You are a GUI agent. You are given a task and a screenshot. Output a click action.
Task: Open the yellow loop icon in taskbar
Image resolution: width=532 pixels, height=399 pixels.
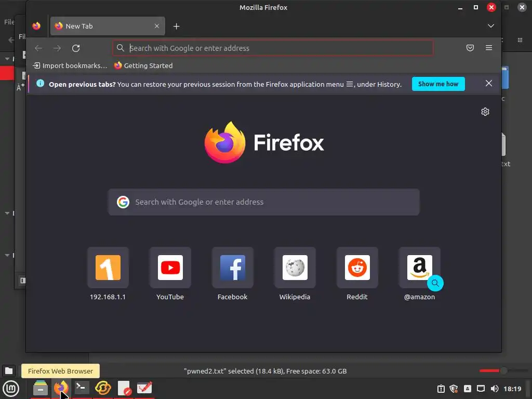coord(103,388)
